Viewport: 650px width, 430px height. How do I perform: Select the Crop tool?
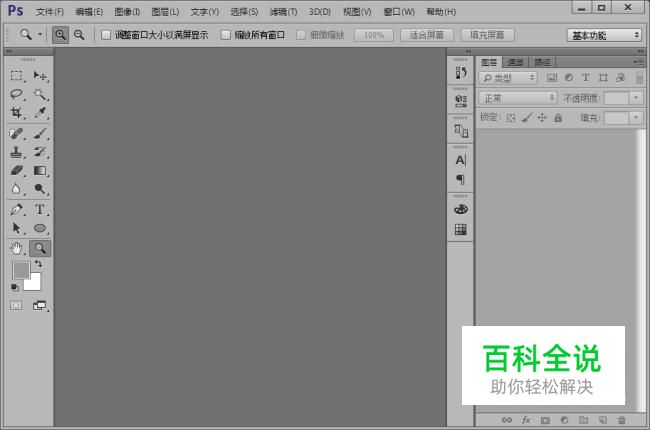[16, 112]
